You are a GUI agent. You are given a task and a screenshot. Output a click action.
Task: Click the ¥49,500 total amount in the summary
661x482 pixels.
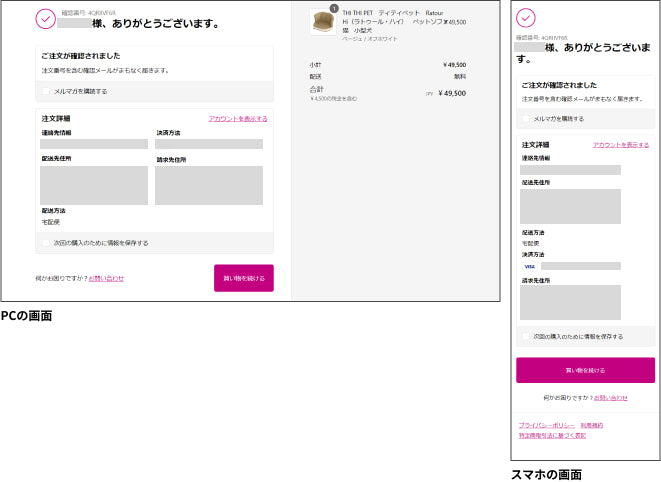[452, 93]
